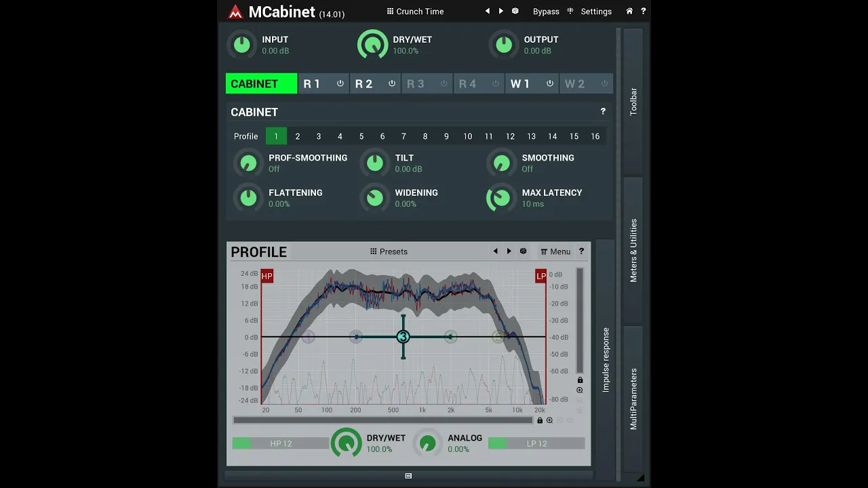The height and width of the screenshot is (488, 868).
Task: Expand the MultiParameters side panel
Action: (x=633, y=399)
